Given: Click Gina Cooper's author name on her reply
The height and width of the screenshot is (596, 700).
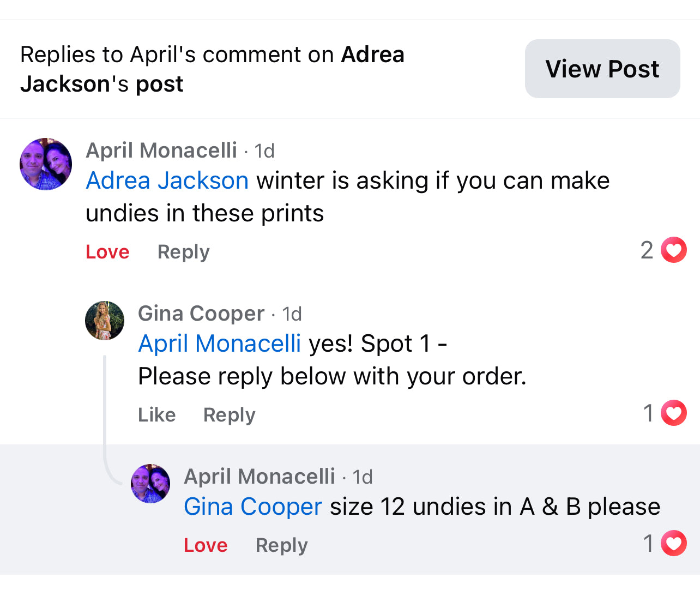Looking at the screenshot, I should tap(201, 314).
